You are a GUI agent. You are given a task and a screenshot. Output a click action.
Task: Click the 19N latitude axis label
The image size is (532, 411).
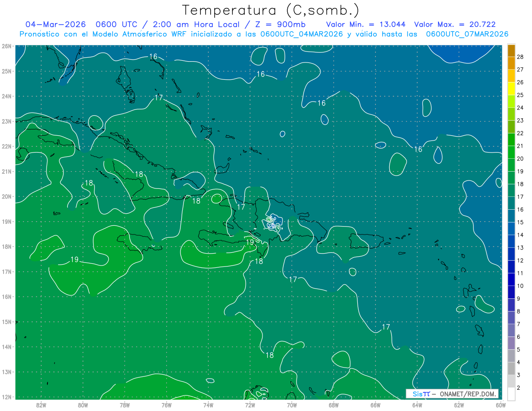pos(7,221)
